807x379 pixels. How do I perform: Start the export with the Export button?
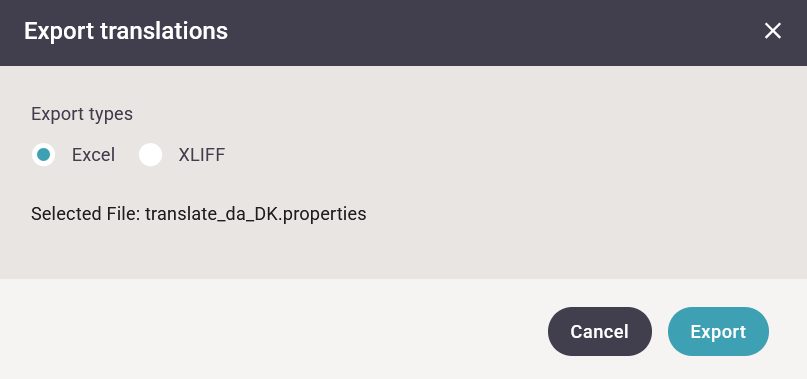pyautogui.click(x=718, y=332)
